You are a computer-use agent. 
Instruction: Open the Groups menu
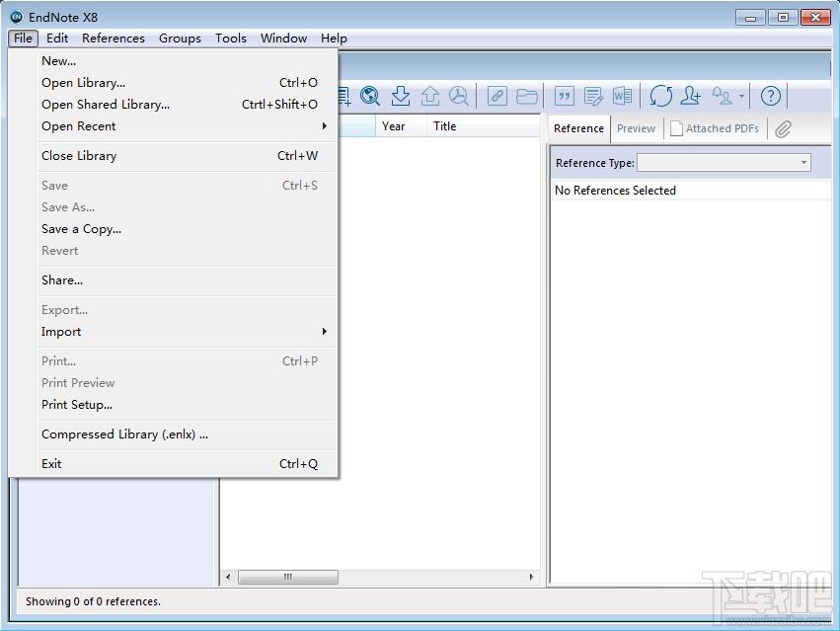click(180, 39)
